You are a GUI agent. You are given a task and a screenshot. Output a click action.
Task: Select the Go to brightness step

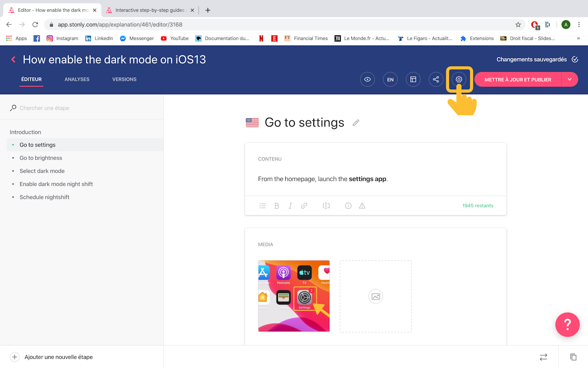pos(41,158)
